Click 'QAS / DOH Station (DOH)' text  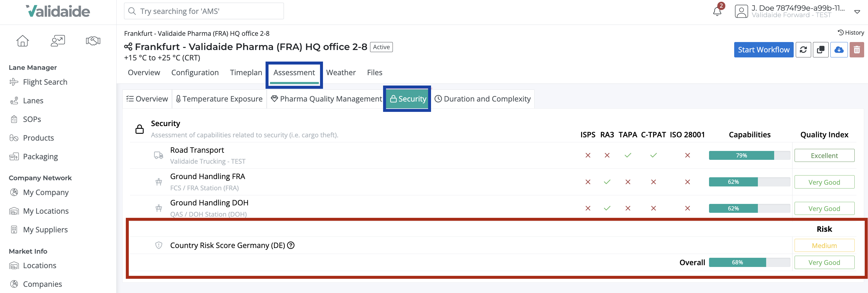[208, 214]
